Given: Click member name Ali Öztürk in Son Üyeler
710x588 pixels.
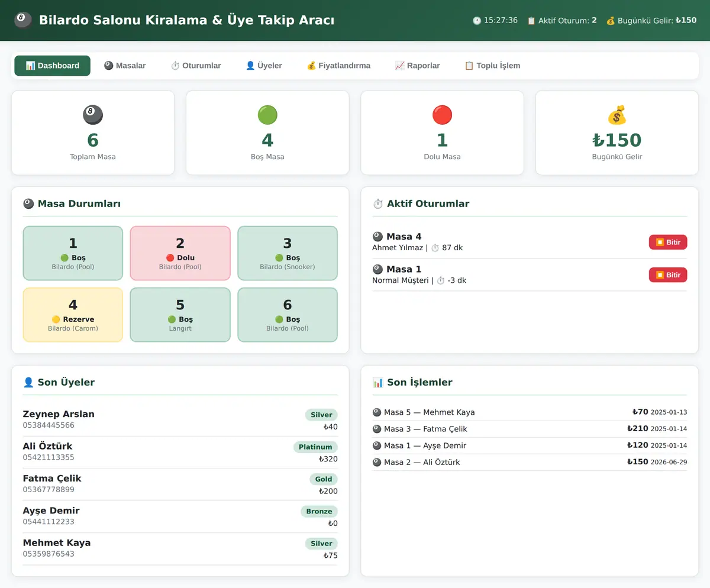Looking at the screenshot, I should click(48, 446).
